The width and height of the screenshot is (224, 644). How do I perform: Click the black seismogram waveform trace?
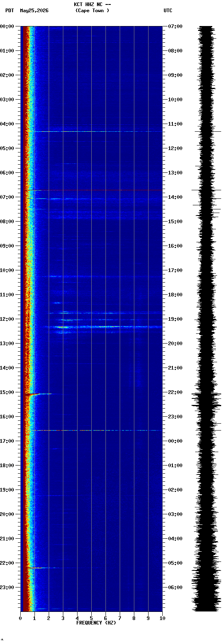tap(207, 319)
